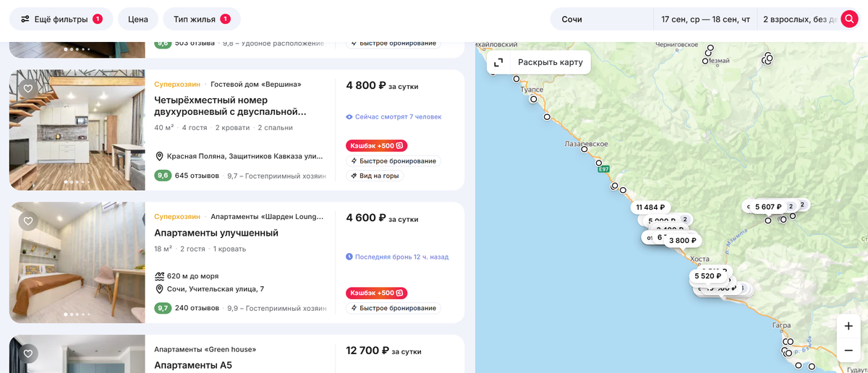The width and height of the screenshot is (868, 373).
Task: Click the 3 800 ₽ map price pin
Action: [682, 241]
